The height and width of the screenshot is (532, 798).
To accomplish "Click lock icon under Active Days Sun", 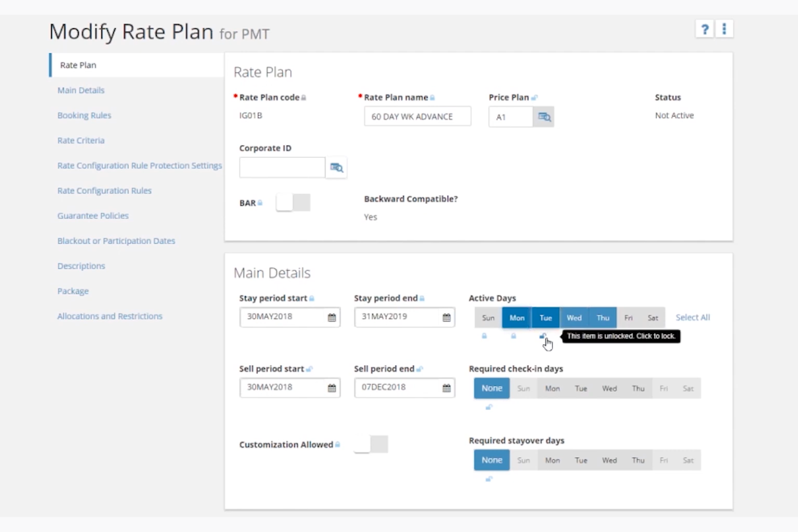I will tap(484, 336).
